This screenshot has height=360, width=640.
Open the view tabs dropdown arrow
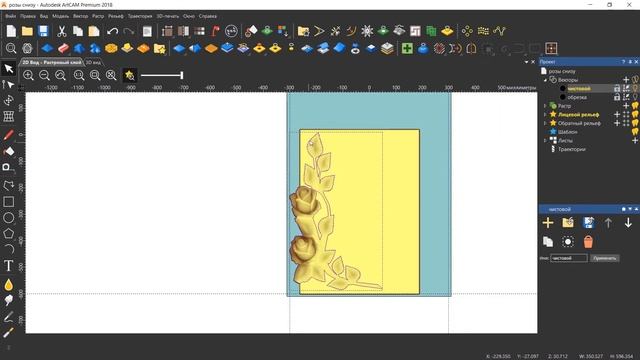click(526, 62)
